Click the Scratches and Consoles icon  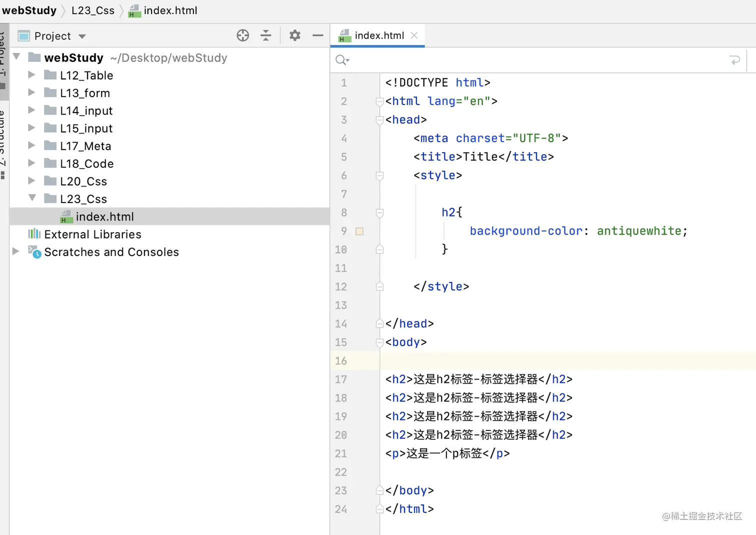tap(34, 252)
